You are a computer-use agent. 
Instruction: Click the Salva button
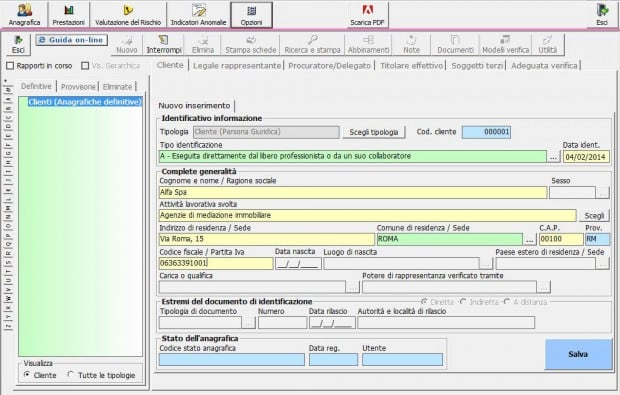click(578, 354)
